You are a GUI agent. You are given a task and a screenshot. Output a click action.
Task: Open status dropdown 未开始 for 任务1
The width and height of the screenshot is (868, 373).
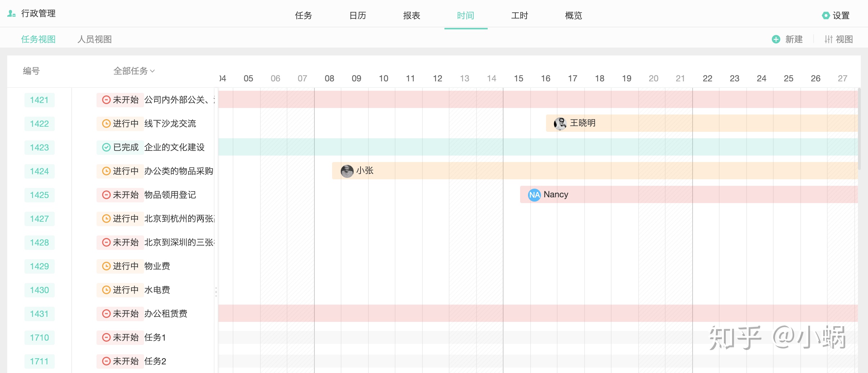pos(120,337)
